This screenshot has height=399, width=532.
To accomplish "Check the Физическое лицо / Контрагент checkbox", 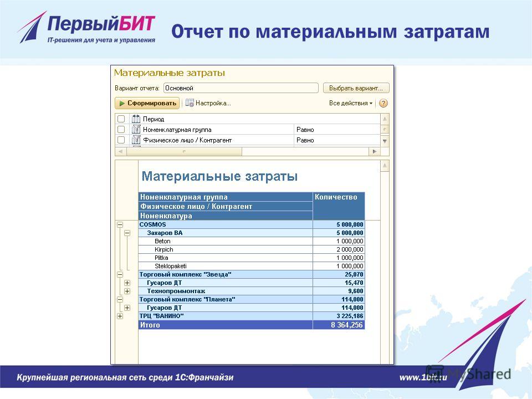I will click(121, 140).
